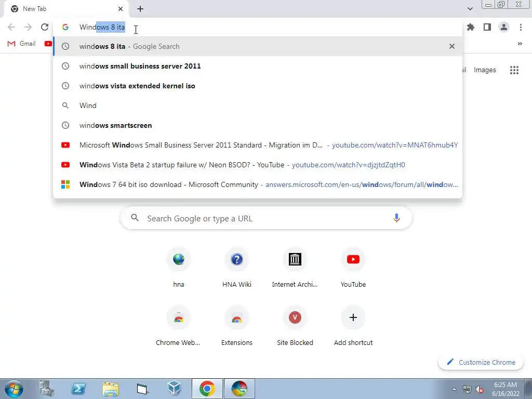Open the Images link

tap(485, 70)
